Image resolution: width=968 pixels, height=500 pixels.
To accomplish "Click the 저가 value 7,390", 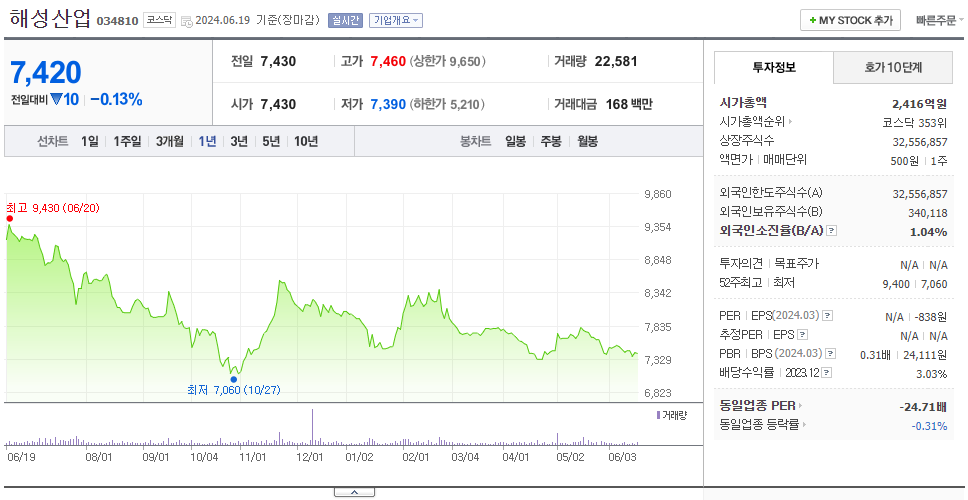I will tap(388, 104).
